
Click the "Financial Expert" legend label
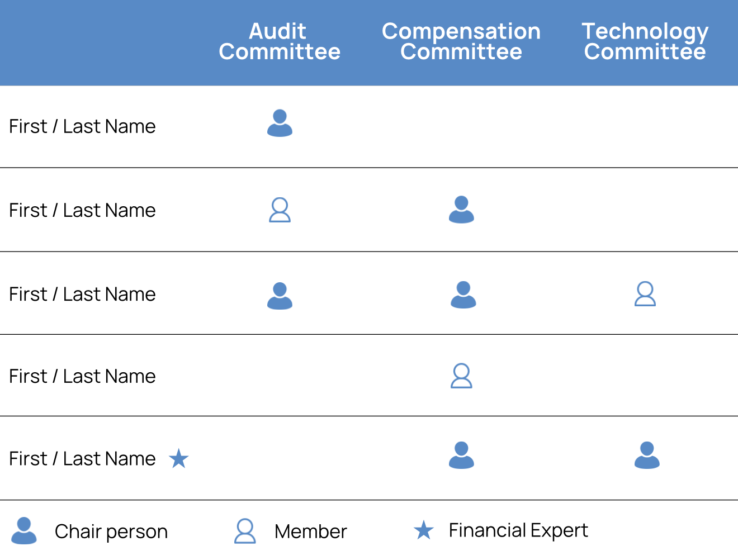[518, 530]
